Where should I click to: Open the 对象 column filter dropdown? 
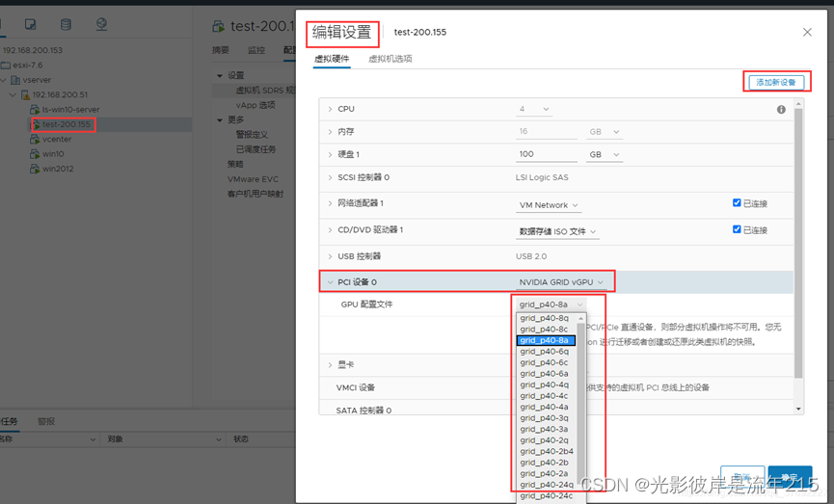point(218,439)
